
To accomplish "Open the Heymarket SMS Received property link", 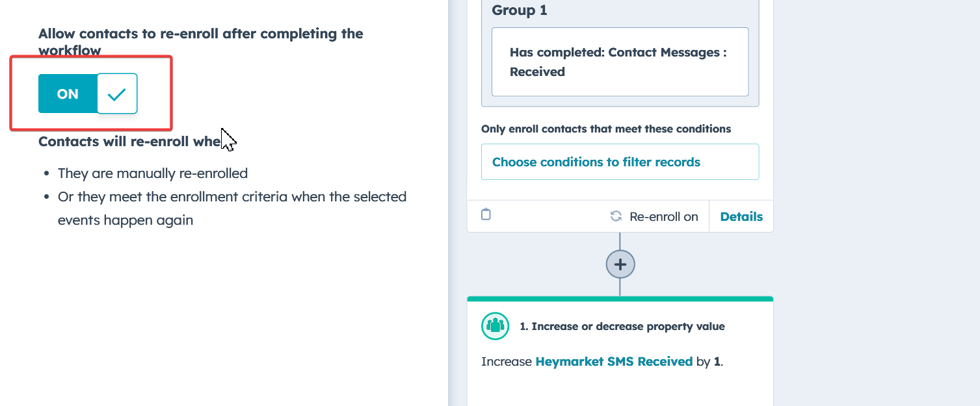I will pyautogui.click(x=614, y=362).
